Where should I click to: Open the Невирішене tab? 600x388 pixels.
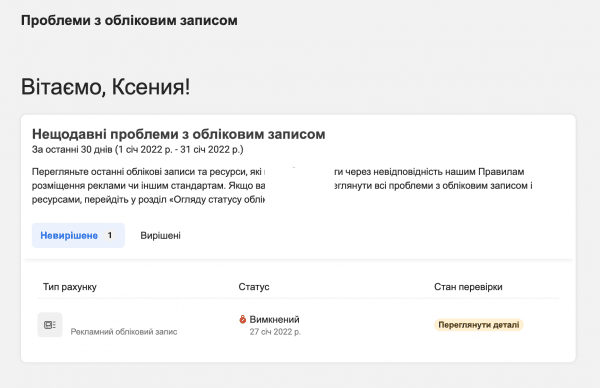78,235
